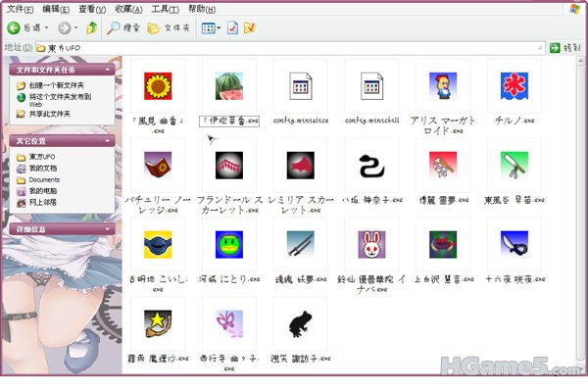588x390 pixels.
Task: Click the 博麗 霊夢.exe filename text
Action: tap(444, 200)
